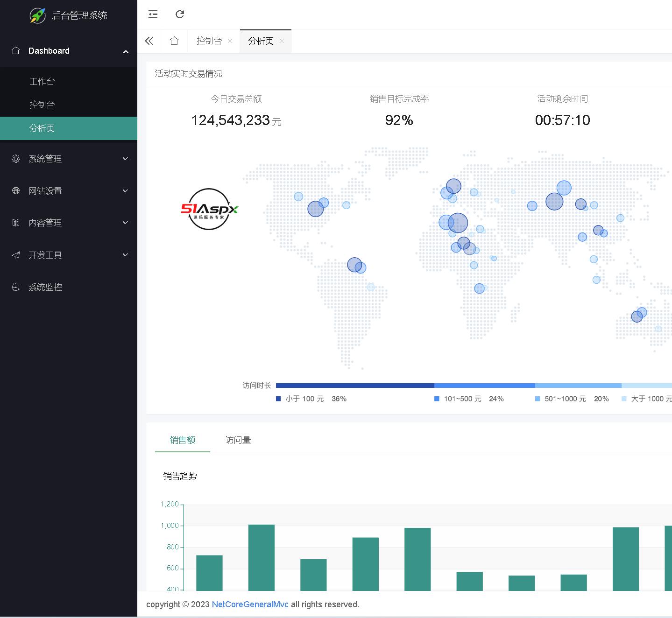Open the NetCoreGeneralMvc footer link

tap(250, 604)
